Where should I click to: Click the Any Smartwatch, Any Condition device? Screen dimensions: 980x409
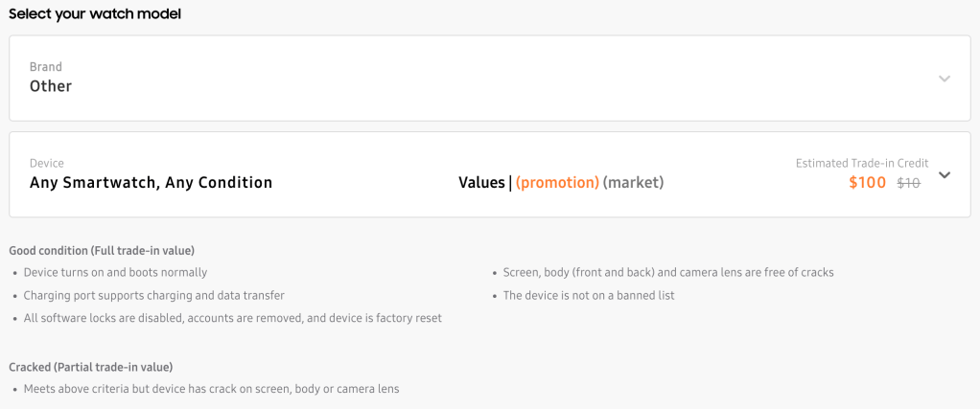[151, 183]
